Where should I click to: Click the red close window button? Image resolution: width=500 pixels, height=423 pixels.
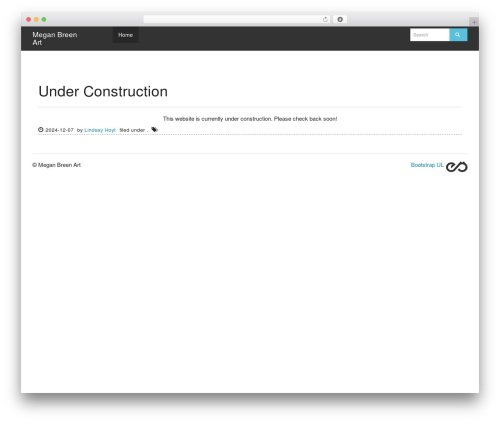(29, 19)
